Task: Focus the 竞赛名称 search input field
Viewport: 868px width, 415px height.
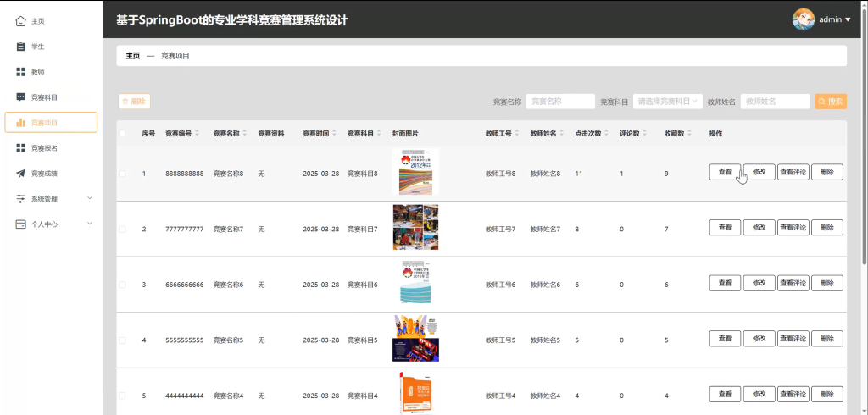Action: coord(560,102)
